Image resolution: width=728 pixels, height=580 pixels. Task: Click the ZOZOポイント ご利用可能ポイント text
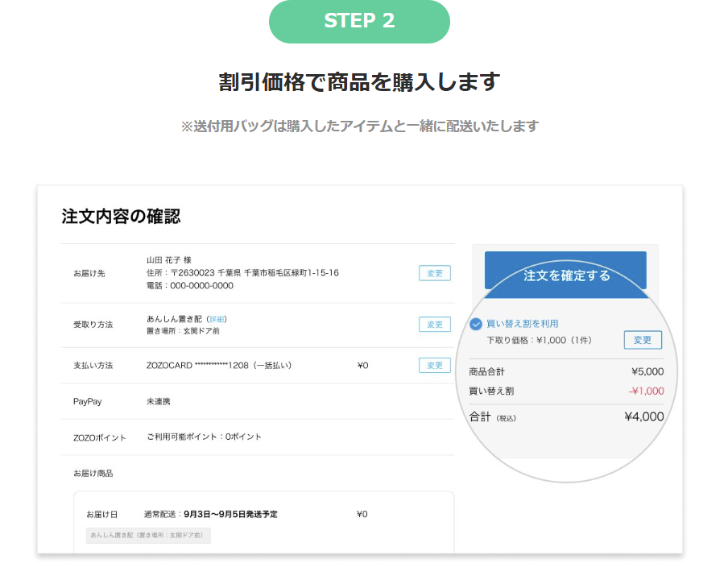(x=204, y=437)
